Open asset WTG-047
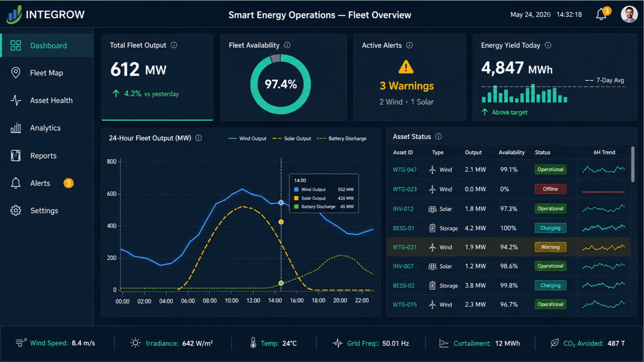This screenshot has height=362, width=644. pos(405,170)
